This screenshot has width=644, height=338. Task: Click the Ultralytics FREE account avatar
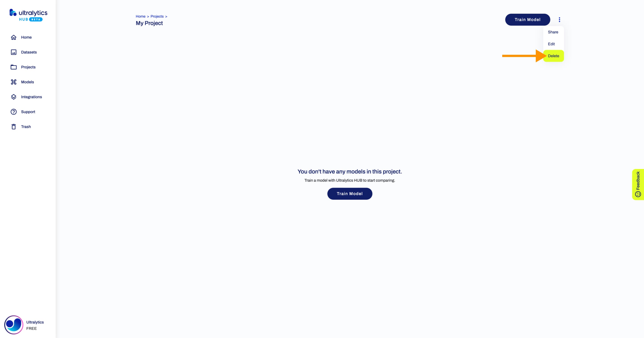[13, 324]
